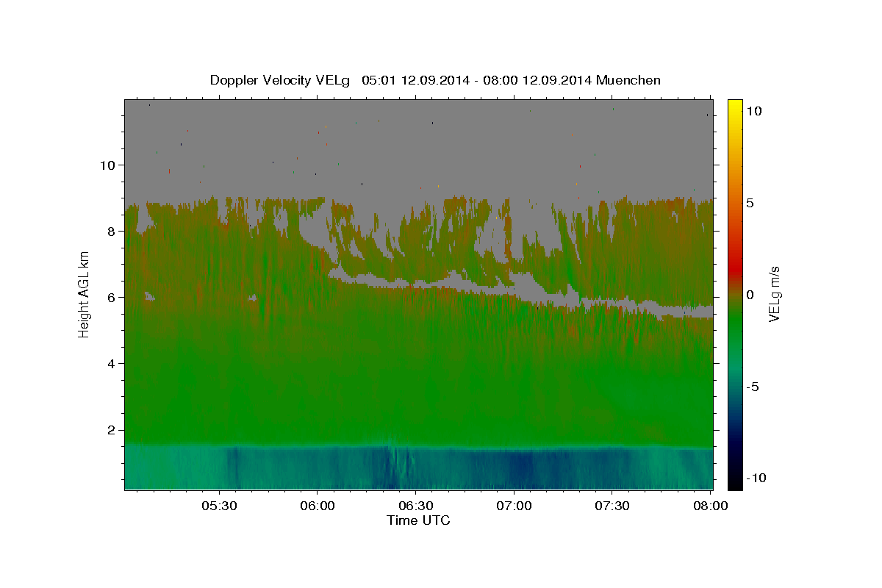Click the height tick label 6
The height and width of the screenshot is (588, 882).
[x=113, y=298]
